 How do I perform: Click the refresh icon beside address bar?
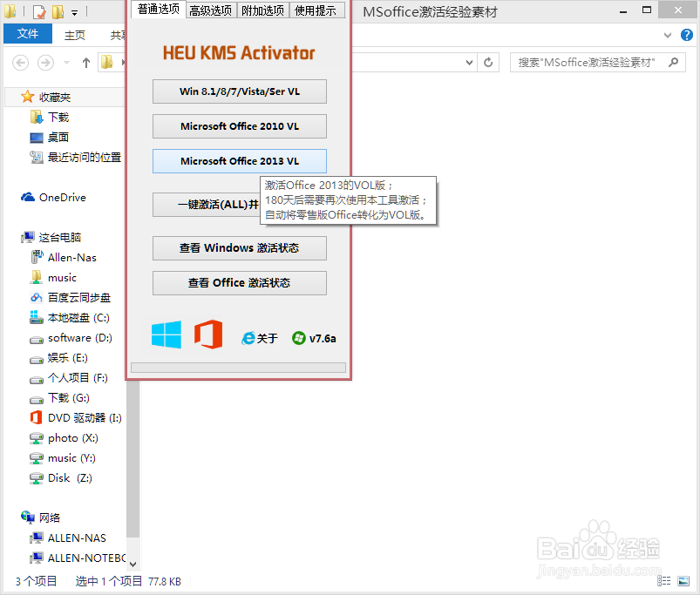(x=488, y=63)
